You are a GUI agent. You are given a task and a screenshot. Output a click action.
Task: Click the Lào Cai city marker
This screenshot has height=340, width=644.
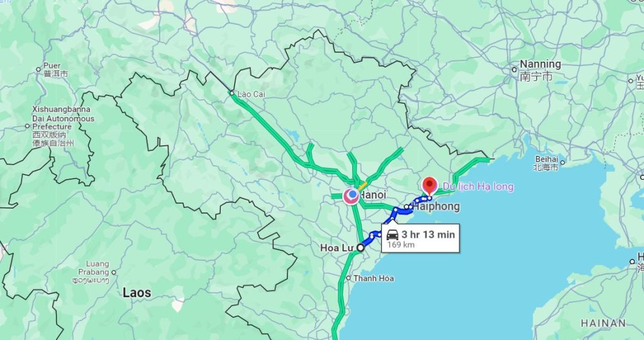231,93
